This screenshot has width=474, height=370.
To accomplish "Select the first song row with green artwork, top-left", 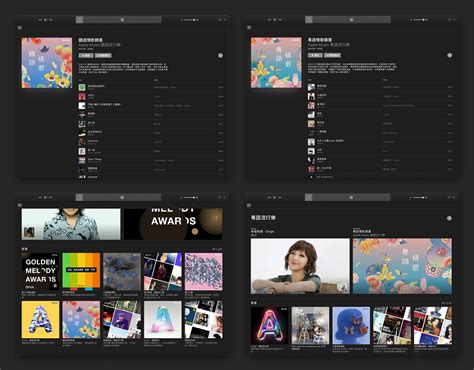I will (151, 87).
